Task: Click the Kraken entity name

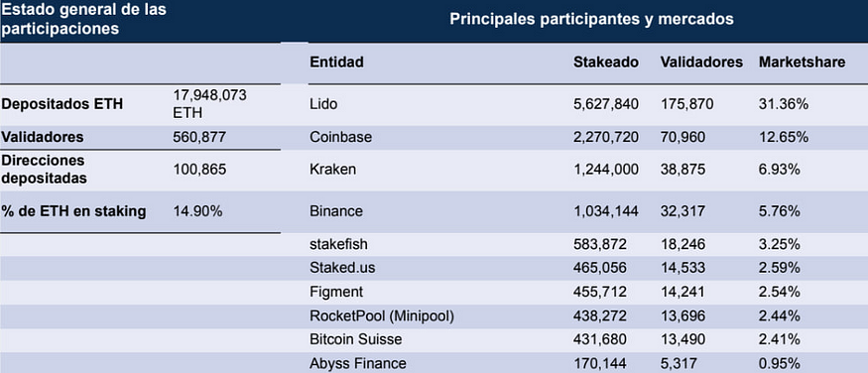Action: tap(332, 170)
